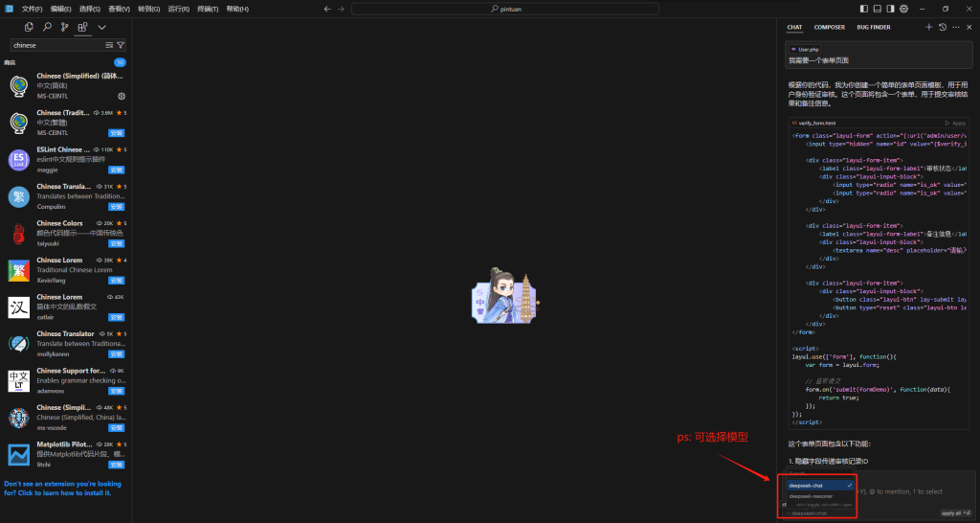The height and width of the screenshot is (523, 980).
Task: Click 'Don't see an extension' help link
Action: 62,488
